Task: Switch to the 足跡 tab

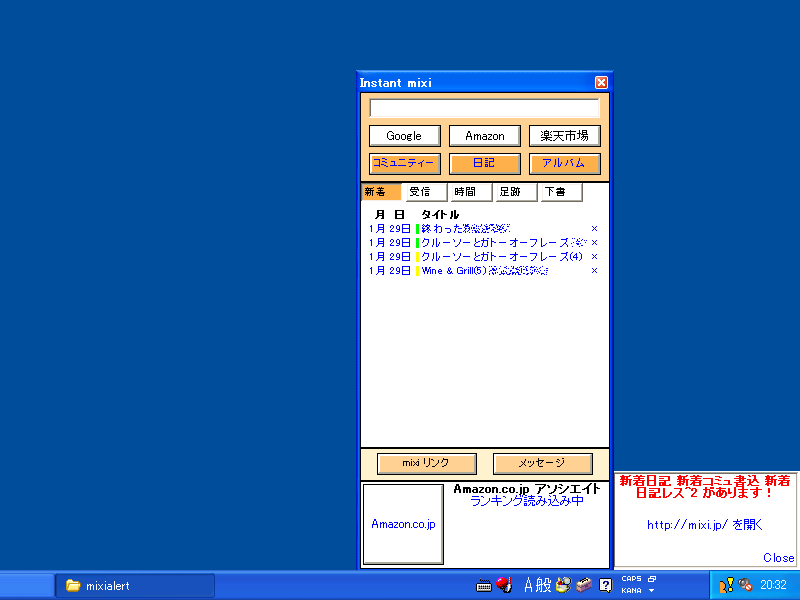Action: 515,192
